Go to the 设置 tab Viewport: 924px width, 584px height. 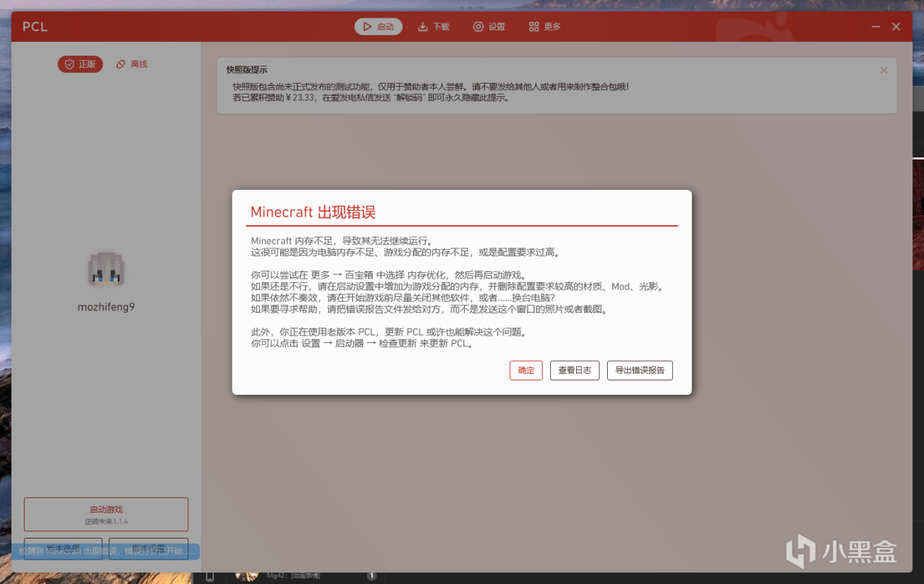pos(489,27)
